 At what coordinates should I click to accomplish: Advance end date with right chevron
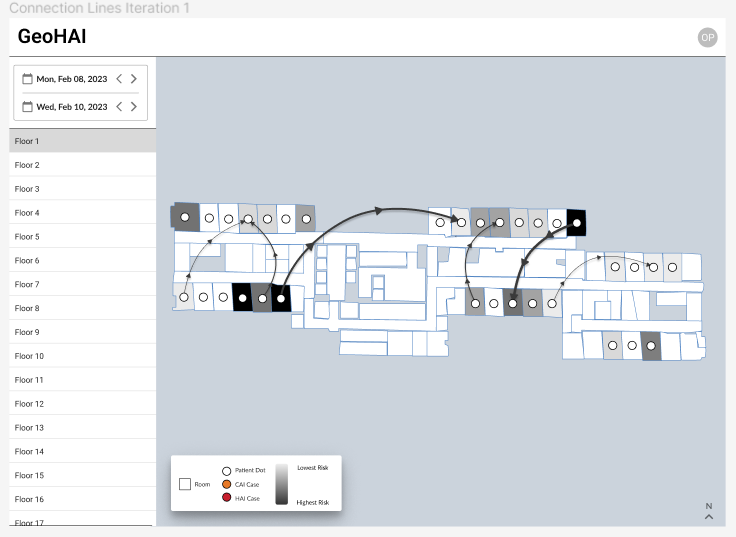pos(134,107)
